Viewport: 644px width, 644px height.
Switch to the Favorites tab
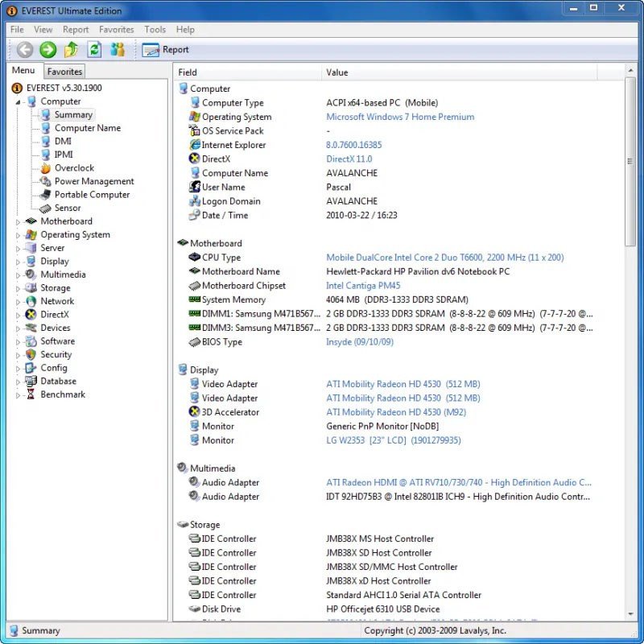[64, 71]
